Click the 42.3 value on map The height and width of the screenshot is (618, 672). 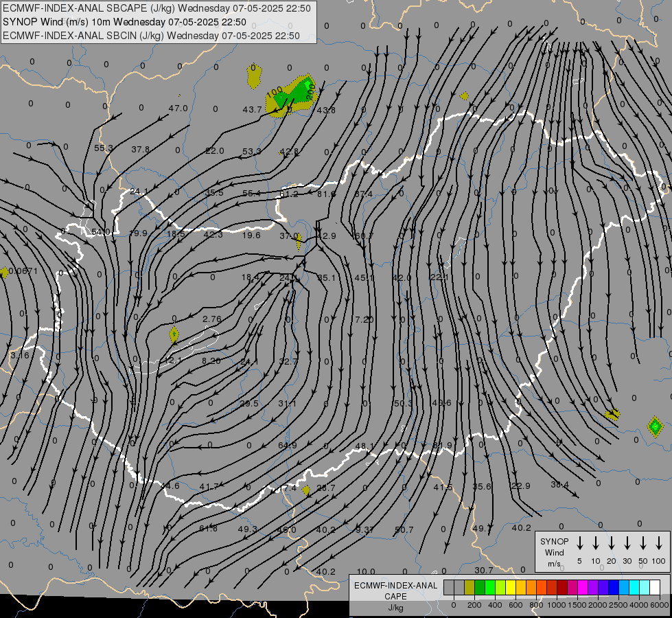click(213, 235)
